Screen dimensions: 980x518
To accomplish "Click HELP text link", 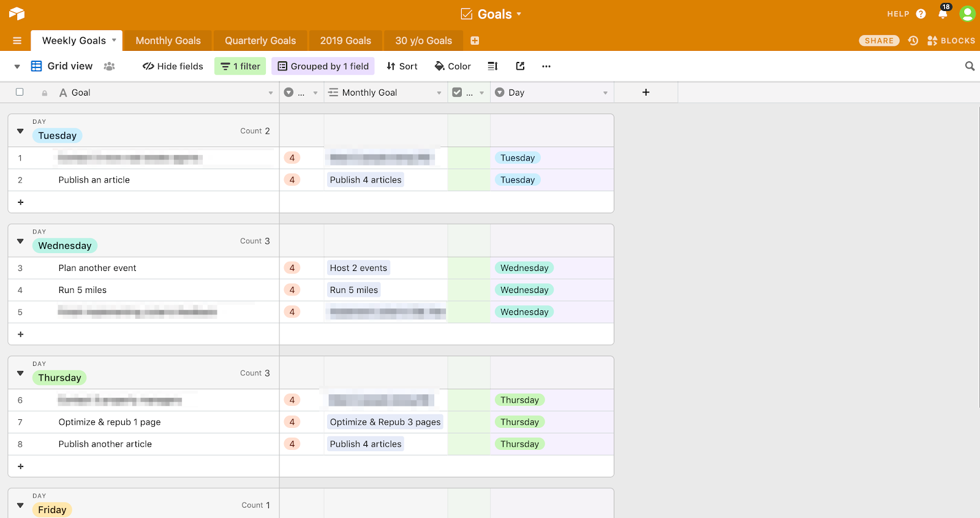I will [898, 13].
